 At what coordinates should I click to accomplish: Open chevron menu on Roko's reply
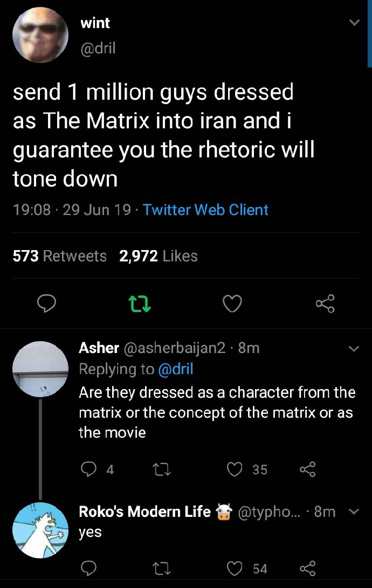[354, 512]
